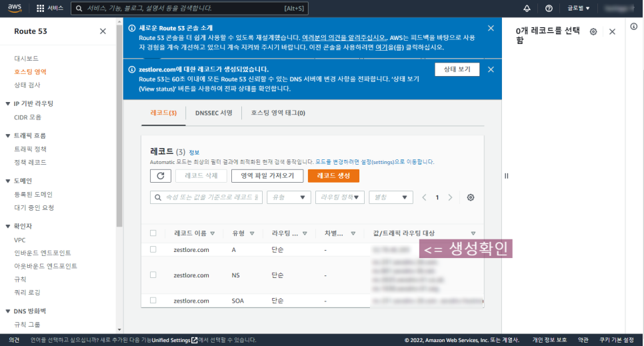Viewport: 644px width, 346px height.
Task: Check the zestlore.com NS record checkbox
Action: pos(153,275)
